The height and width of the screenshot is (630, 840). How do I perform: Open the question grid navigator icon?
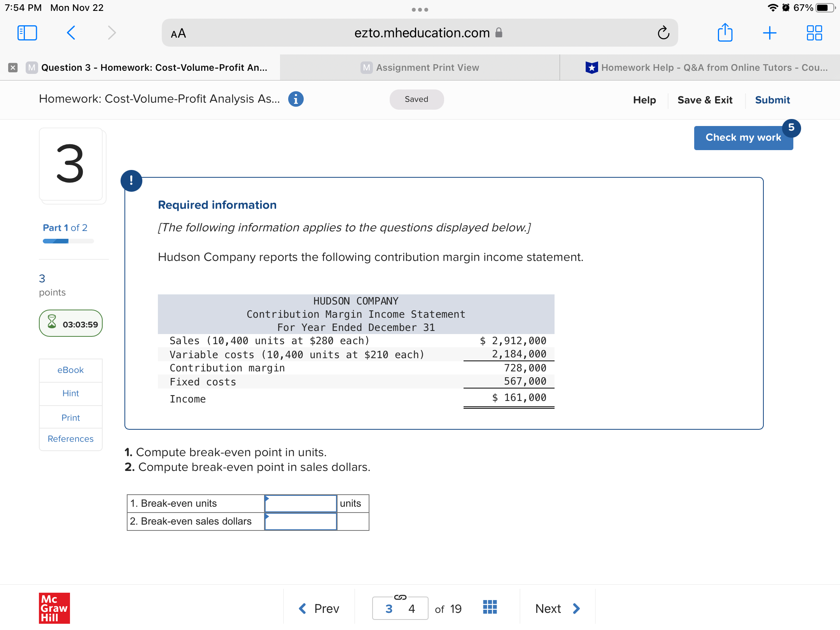pyautogui.click(x=490, y=607)
